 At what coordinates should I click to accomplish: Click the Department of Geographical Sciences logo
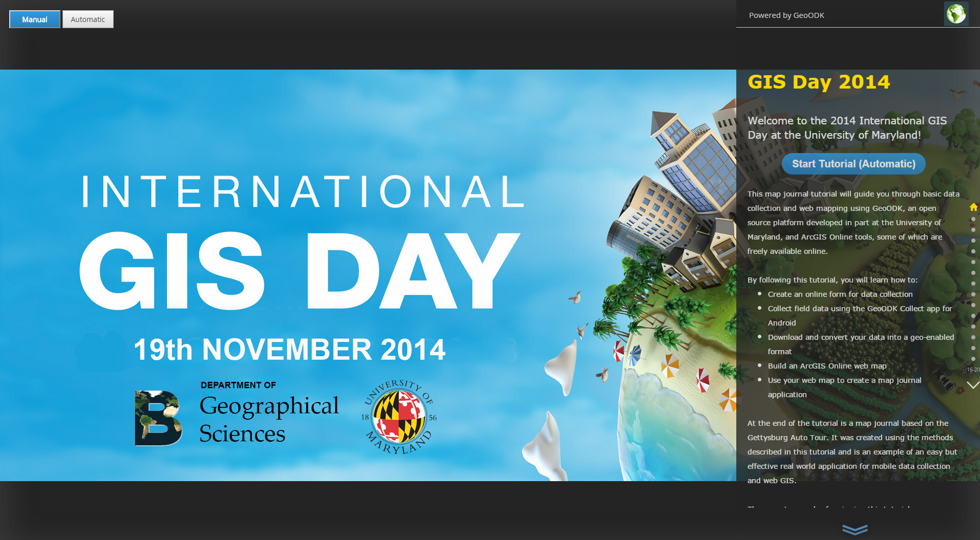point(237,414)
